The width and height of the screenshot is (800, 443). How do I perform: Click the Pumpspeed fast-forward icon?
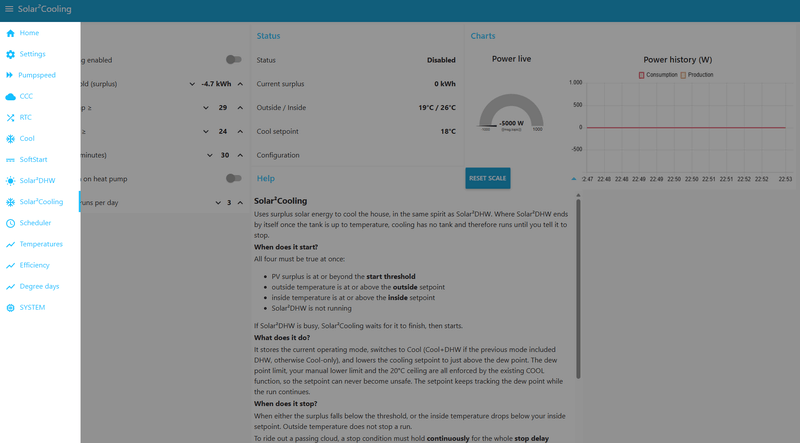pos(10,75)
